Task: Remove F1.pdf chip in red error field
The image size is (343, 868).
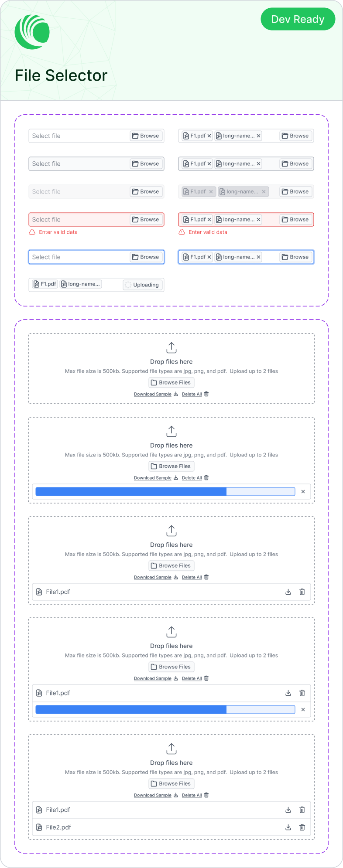Action: 209,220
